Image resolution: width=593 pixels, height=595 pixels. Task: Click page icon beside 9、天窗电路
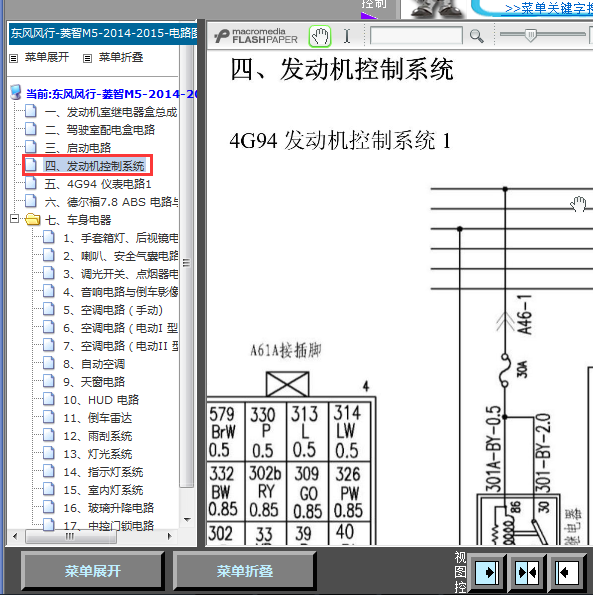(49, 381)
